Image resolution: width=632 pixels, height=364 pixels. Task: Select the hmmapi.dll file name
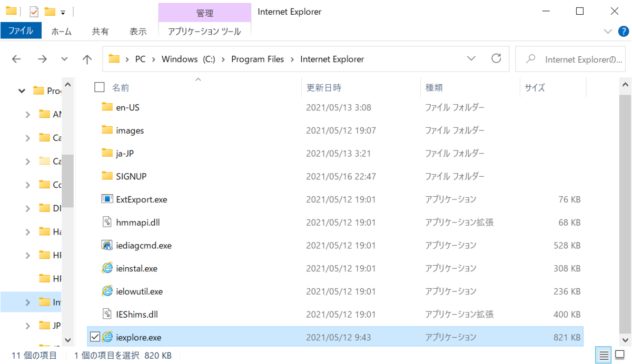tap(138, 222)
